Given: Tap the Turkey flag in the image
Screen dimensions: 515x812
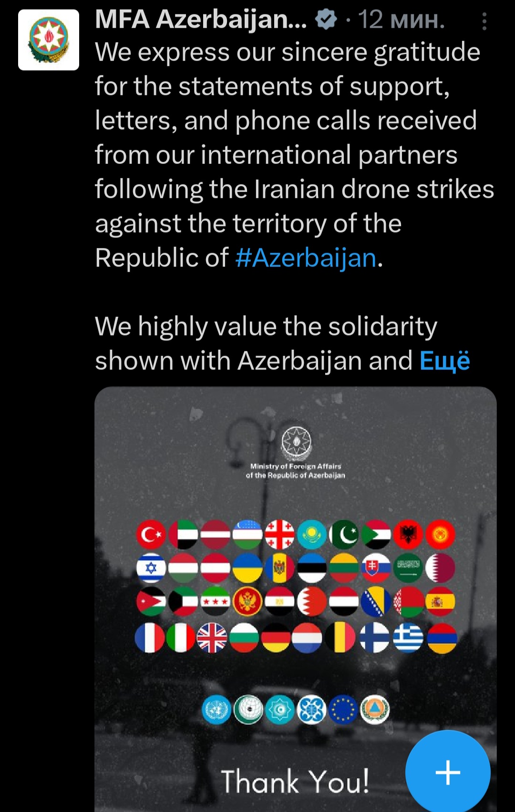Looking at the screenshot, I should 151,535.
